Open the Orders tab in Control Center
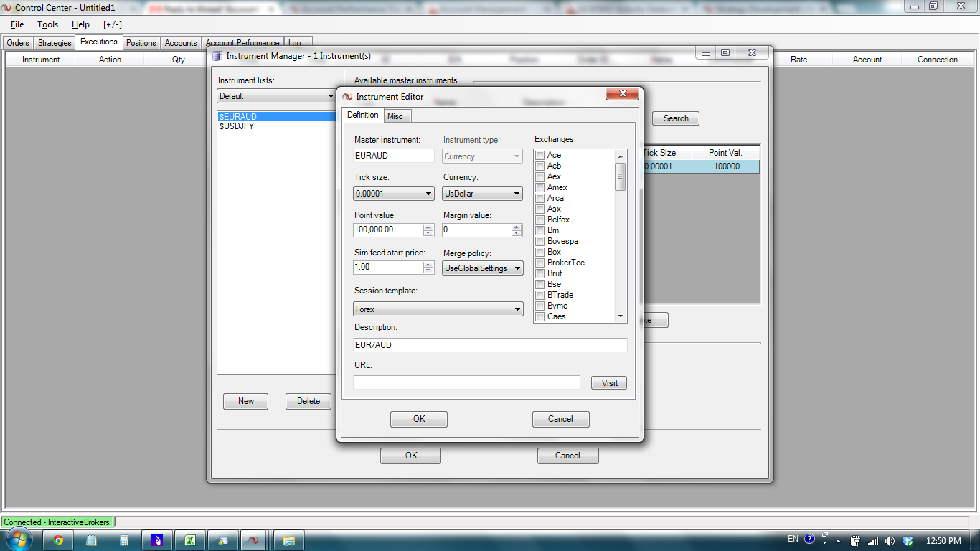The width and height of the screenshot is (980, 551). tap(18, 43)
